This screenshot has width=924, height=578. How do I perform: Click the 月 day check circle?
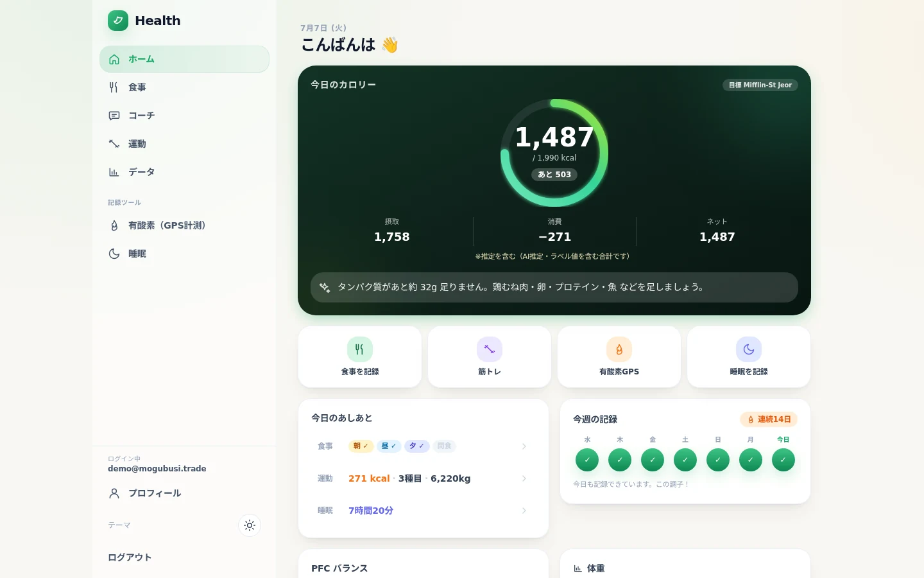click(751, 460)
